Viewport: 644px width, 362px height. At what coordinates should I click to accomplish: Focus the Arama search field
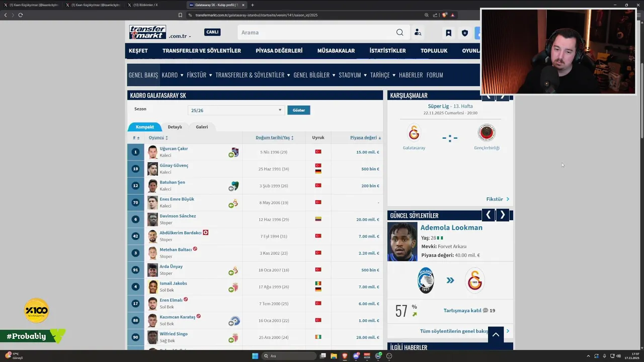tap(316, 32)
